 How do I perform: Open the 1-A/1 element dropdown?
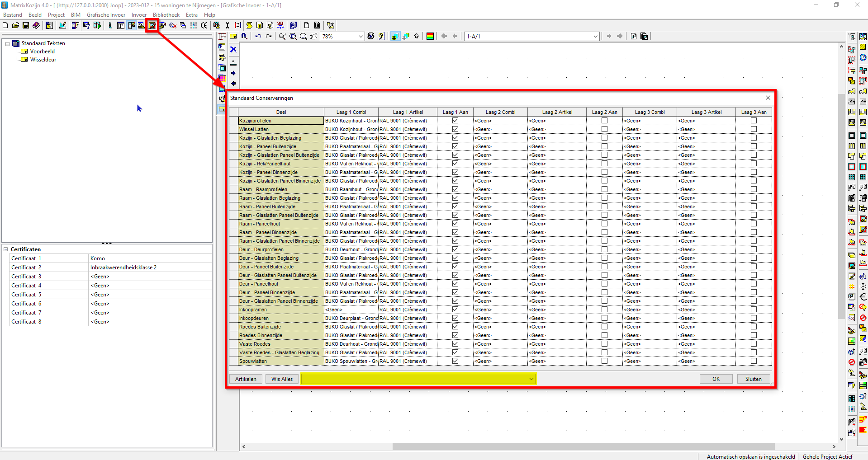point(596,36)
